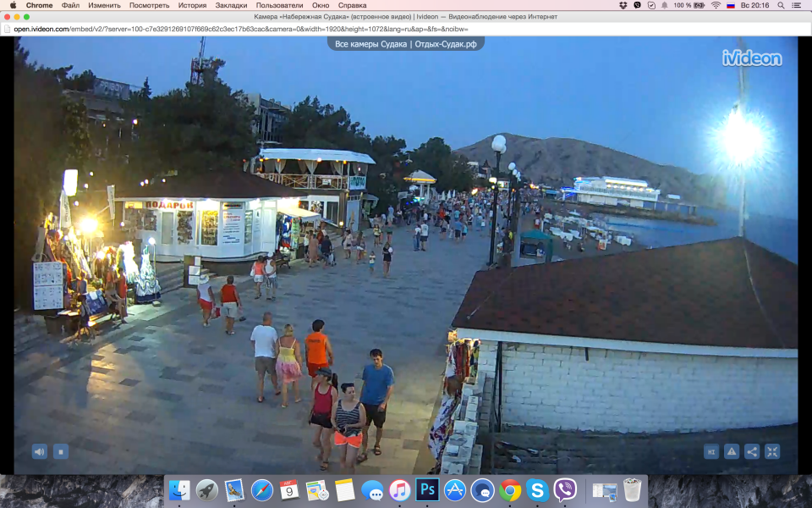Expand the Посмотреть menu
Viewport: 812px width, 508px height.
(x=149, y=5)
